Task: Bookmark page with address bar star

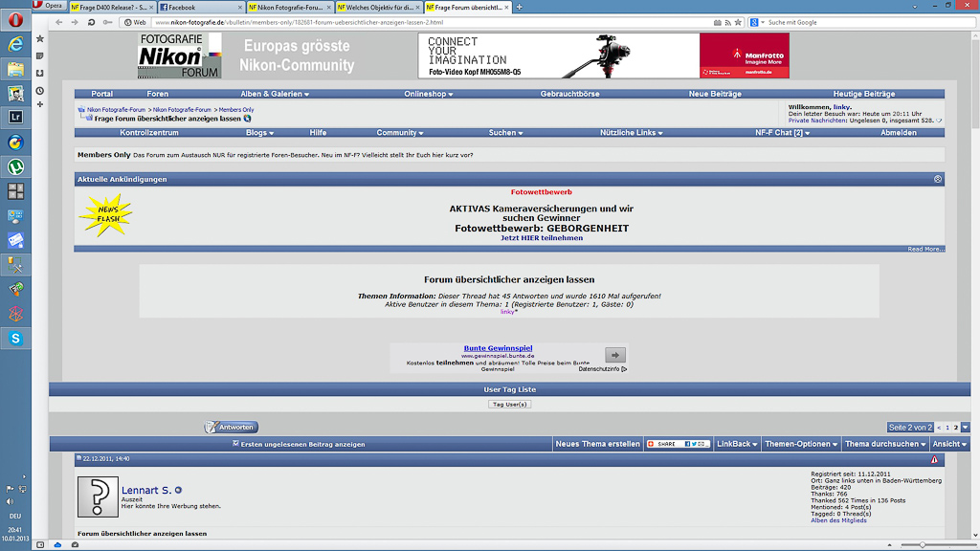Action: tap(738, 23)
